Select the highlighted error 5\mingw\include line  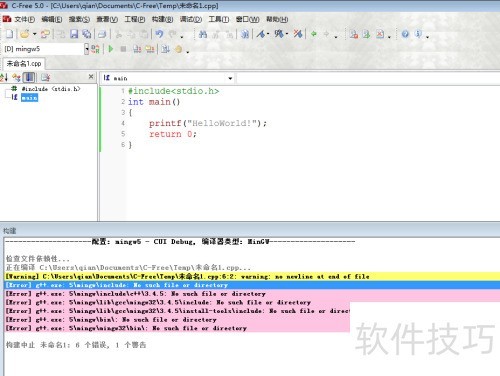[x=252, y=285]
